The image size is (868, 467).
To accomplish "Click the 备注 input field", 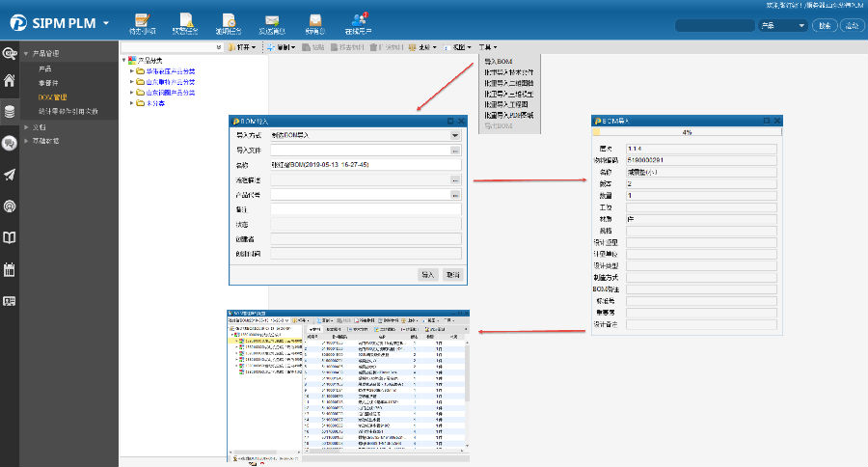I will tap(366, 209).
